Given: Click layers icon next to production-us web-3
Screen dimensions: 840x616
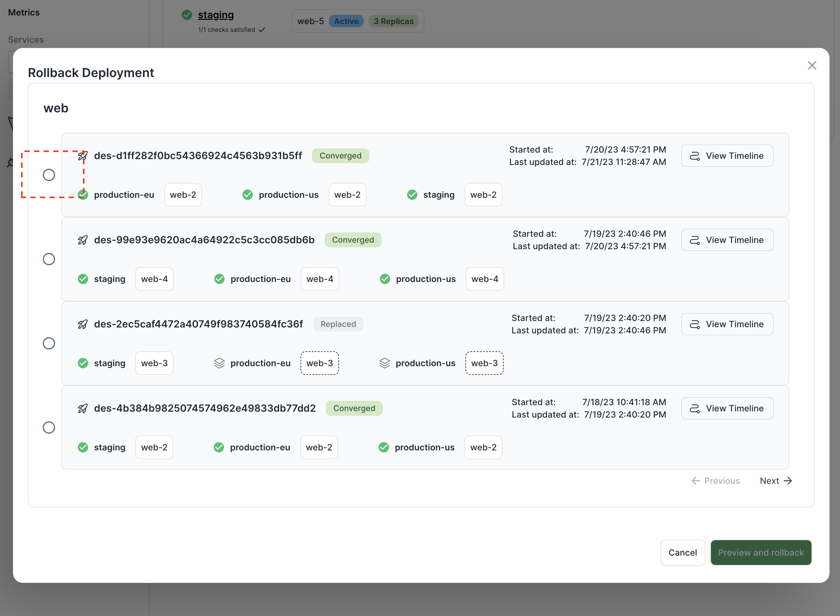Looking at the screenshot, I should click(384, 363).
